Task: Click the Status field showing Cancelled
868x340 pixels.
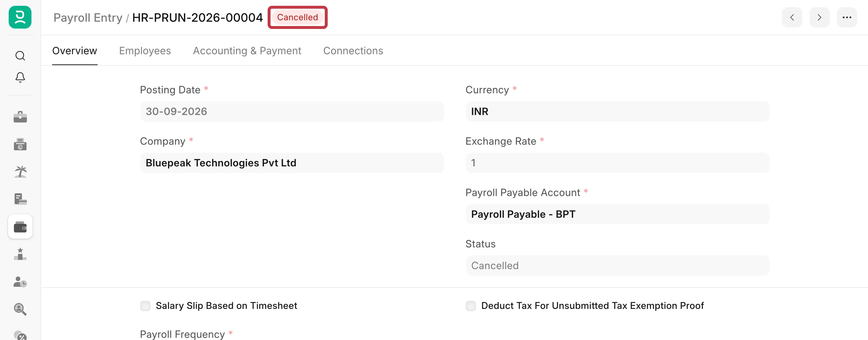Action: pos(617,265)
